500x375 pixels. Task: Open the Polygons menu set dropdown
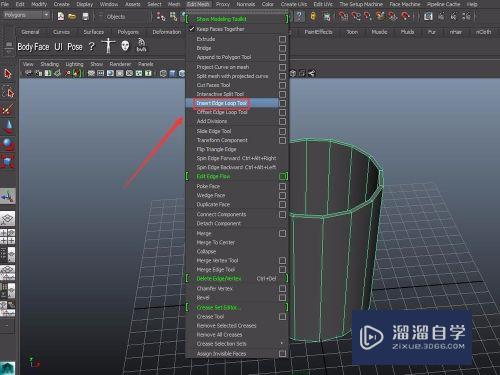coord(25,15)
